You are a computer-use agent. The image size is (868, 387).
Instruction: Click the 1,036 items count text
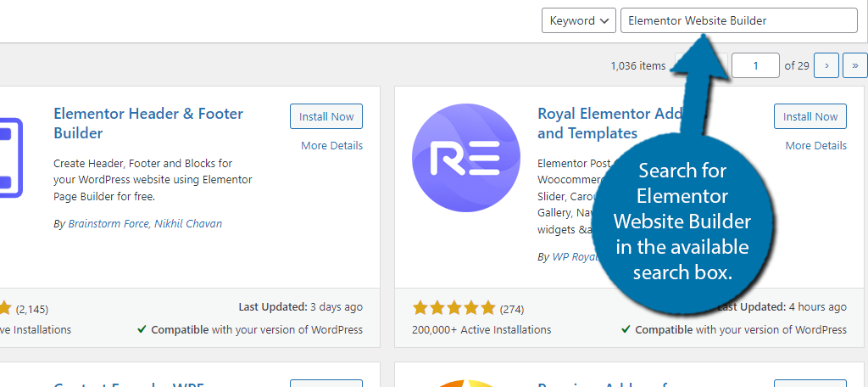[x=638, y=65]
